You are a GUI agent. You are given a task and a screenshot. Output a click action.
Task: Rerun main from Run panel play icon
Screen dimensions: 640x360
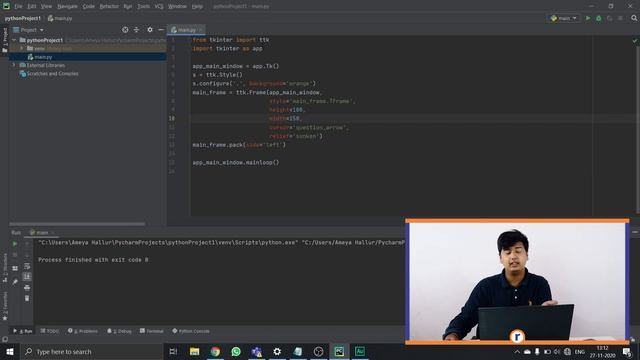point(15,244)
